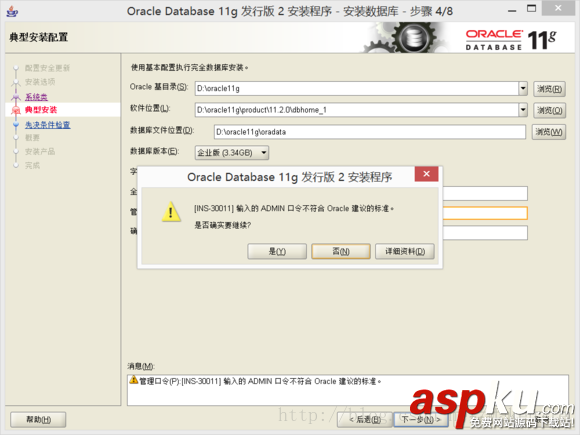This screenshot has width=580, height=435.
Task: Browse database file location with 浏览(W)
Action: 549,132
